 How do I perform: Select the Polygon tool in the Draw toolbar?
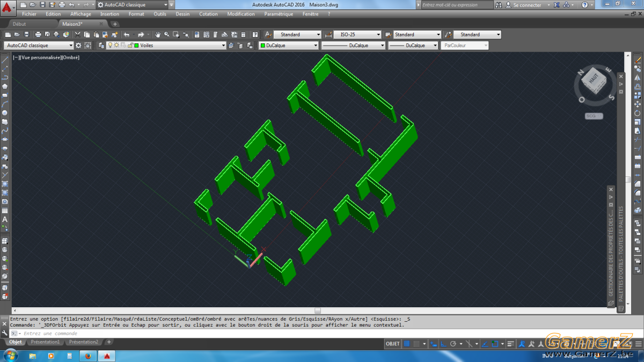[5, 86]
